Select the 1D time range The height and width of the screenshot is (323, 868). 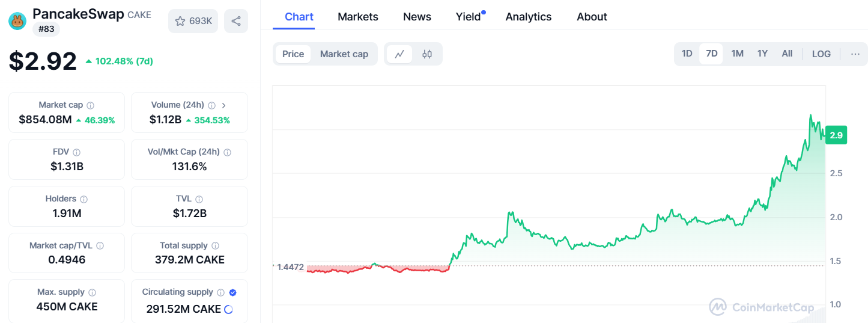(x=687, y=54)
